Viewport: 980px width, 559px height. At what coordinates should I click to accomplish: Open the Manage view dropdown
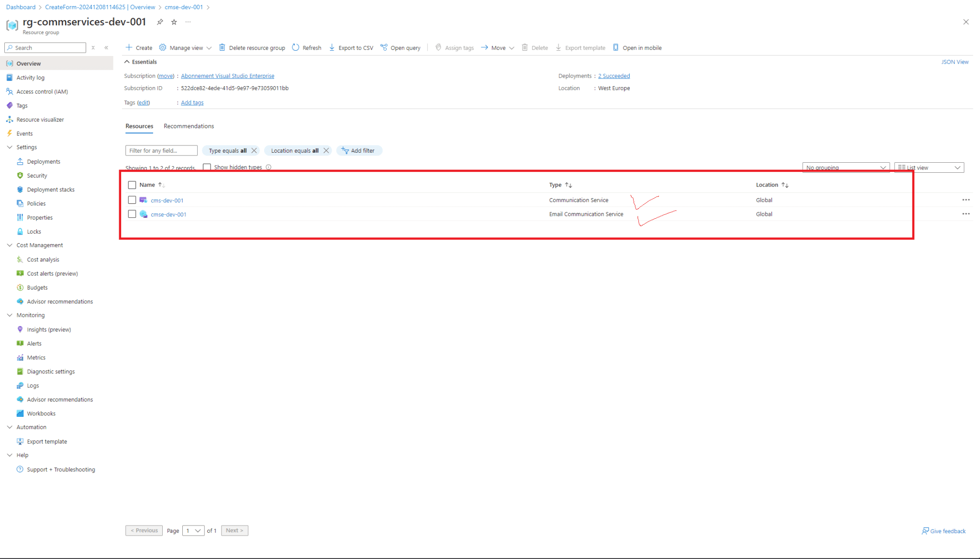185,47
